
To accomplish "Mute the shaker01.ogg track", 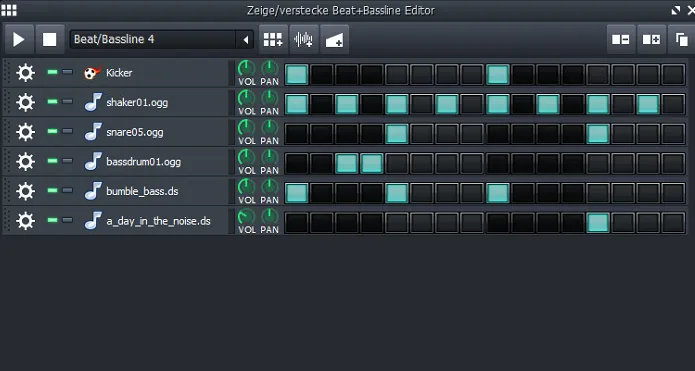I will 53,102.
